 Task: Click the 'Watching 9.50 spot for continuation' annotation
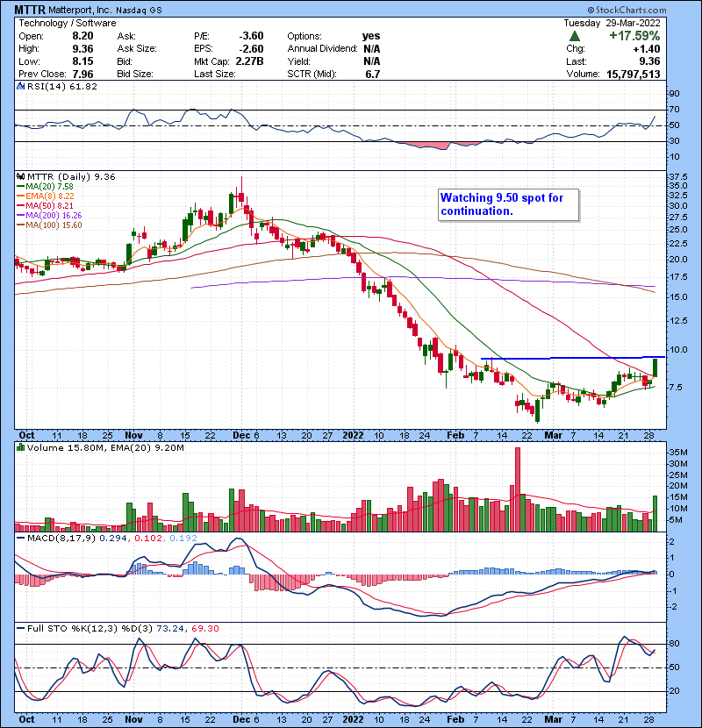(x=508, y=204)
